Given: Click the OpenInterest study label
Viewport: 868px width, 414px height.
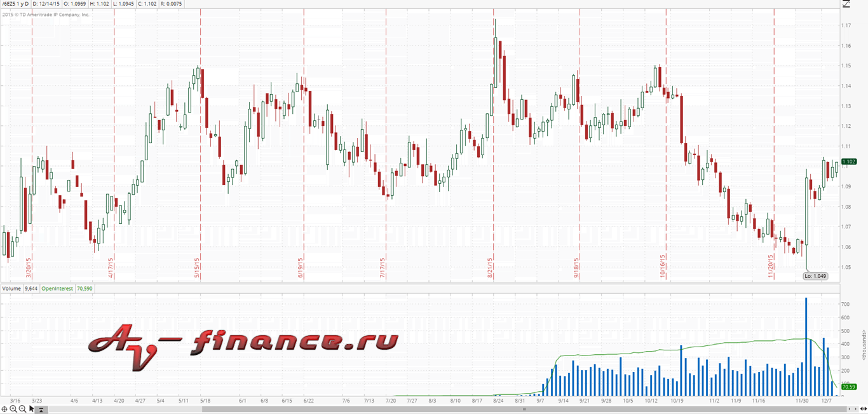Looking at the screenshot, I should [x=57, y=289].
